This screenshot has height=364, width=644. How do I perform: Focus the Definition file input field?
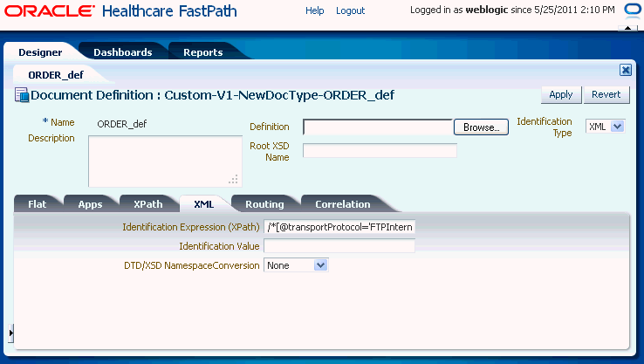tap(378, 127)
